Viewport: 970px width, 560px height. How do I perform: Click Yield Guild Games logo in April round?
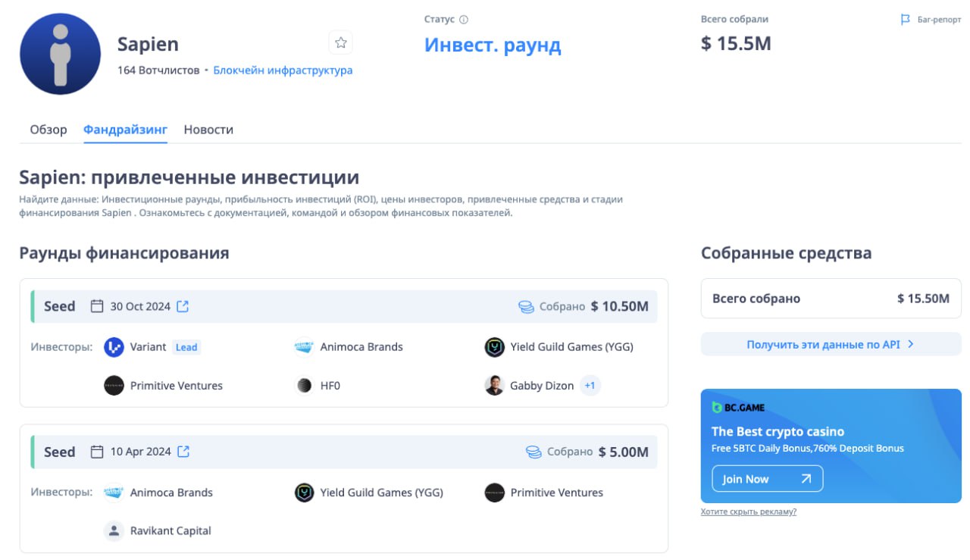304,493
